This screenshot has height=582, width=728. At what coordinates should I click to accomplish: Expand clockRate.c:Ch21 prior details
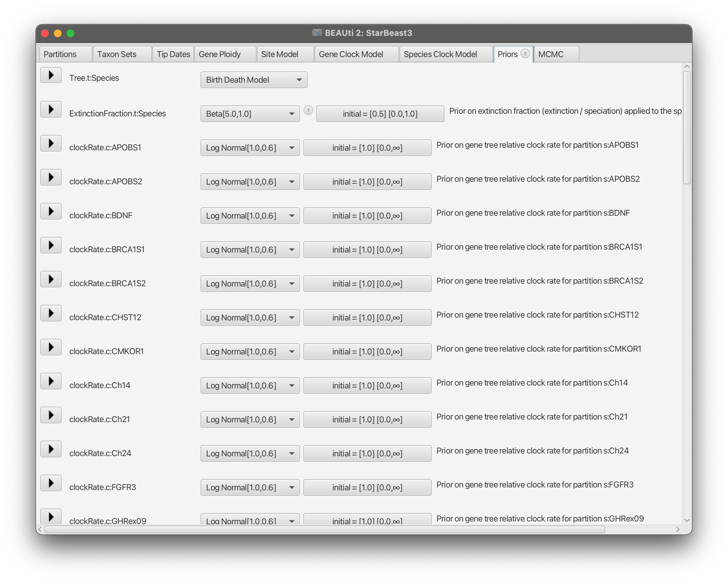(x=51, y=415)
